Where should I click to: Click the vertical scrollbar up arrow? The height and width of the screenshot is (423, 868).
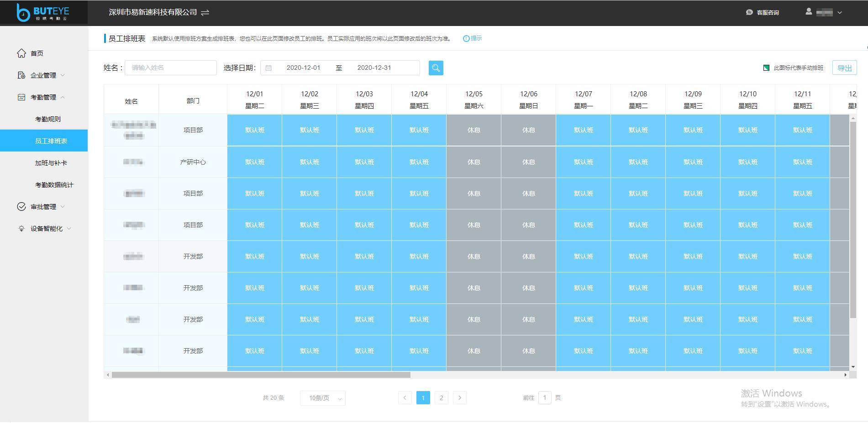(853, 118)
